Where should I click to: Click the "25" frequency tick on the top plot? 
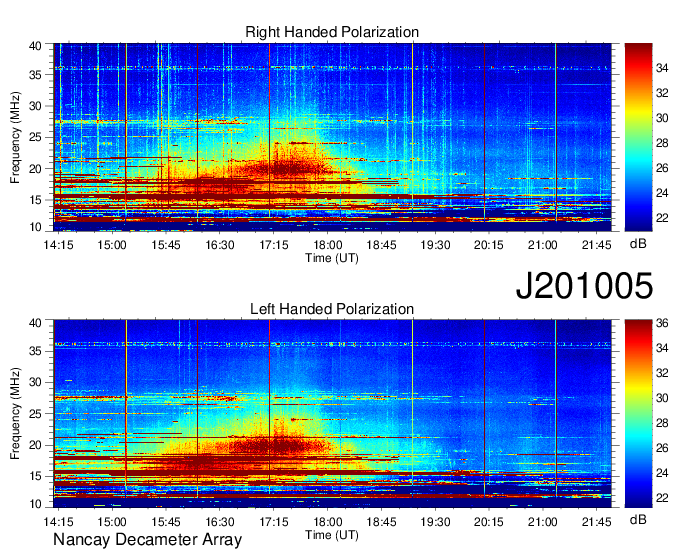pos(35,137)
